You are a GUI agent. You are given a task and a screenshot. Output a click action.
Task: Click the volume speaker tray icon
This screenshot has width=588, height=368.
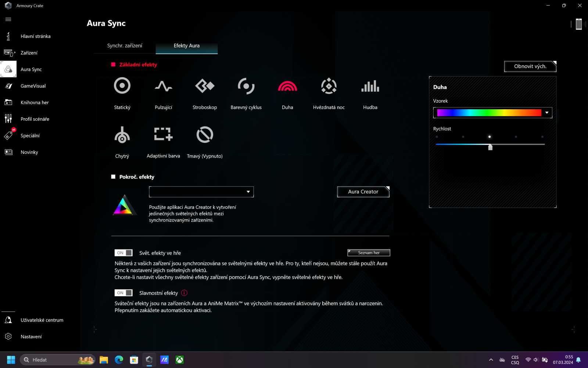[536, 360]
